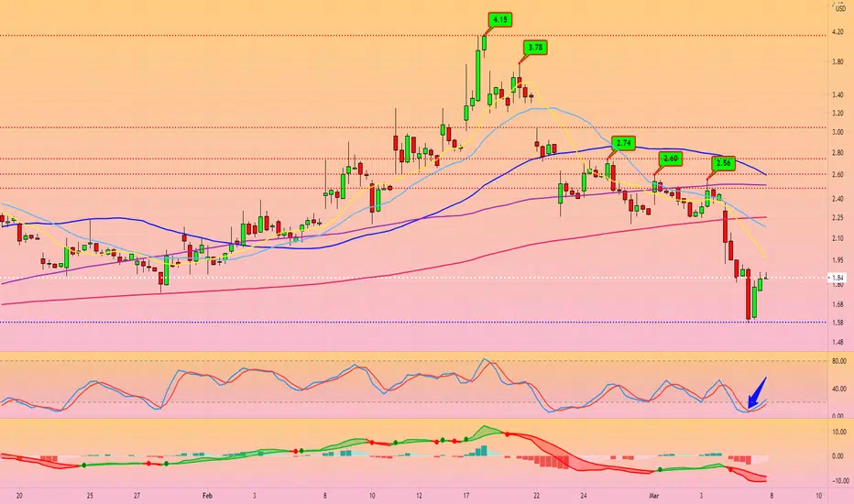Click the current price tag 1.84
This screenshot has height=504, width=854.
(x=838, y=278)
